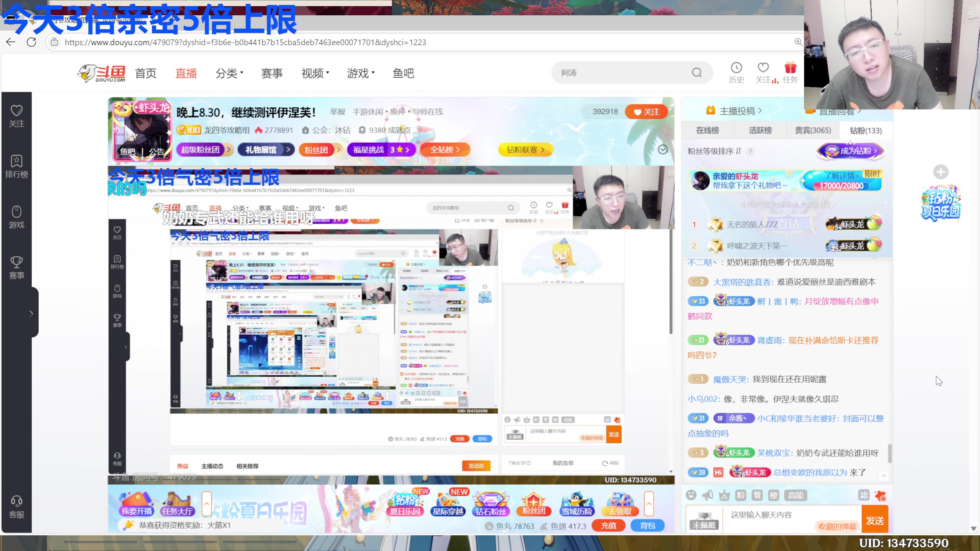
Task: Toggle the 高能 chat filter
Action: pyautogui.click(x=795, y=496)
